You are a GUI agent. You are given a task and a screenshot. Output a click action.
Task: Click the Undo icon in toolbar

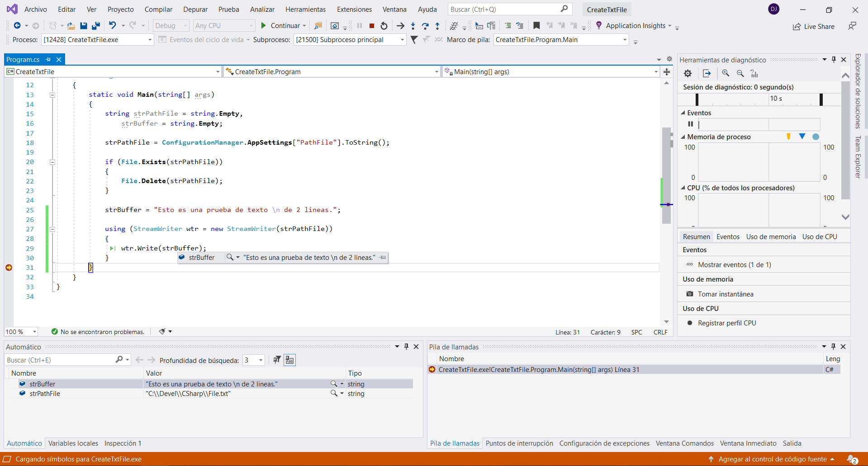pyautogui.click(x=113, y=26)
